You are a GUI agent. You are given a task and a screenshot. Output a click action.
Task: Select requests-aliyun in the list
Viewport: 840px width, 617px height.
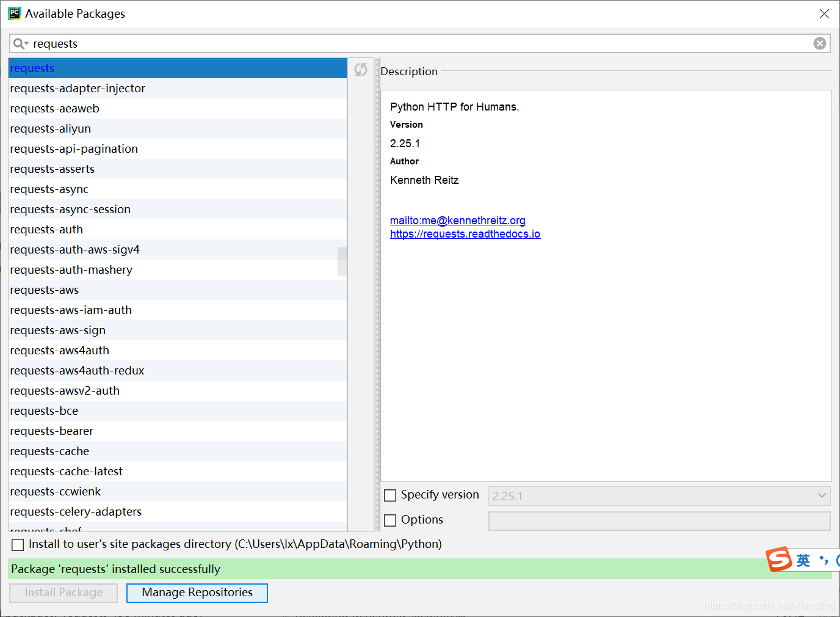(178, 128)
